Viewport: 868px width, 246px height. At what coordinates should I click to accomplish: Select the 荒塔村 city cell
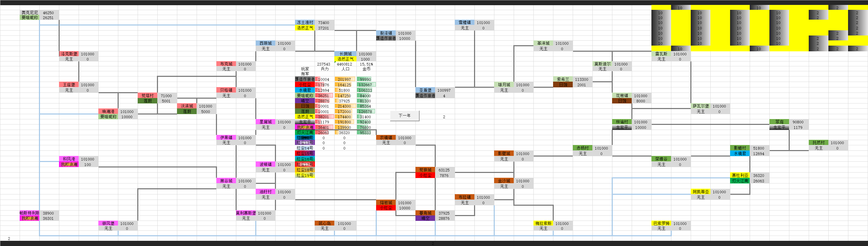point(147,96)
